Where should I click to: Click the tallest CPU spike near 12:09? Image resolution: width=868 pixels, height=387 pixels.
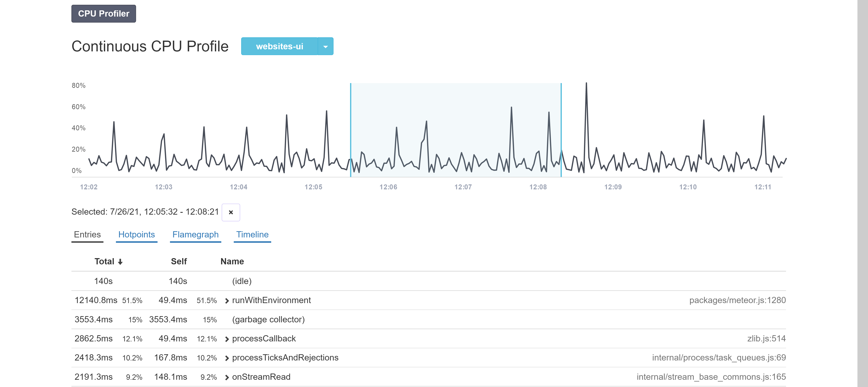pos(586,84)
